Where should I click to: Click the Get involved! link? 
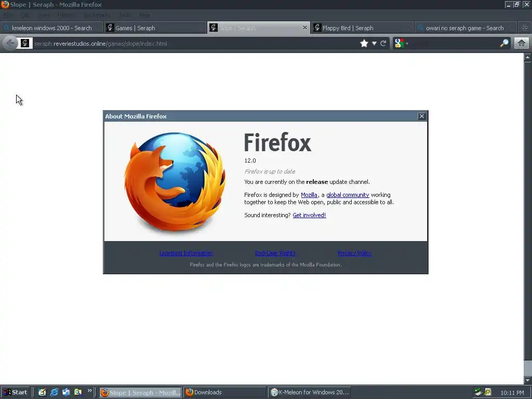(309, 215)
